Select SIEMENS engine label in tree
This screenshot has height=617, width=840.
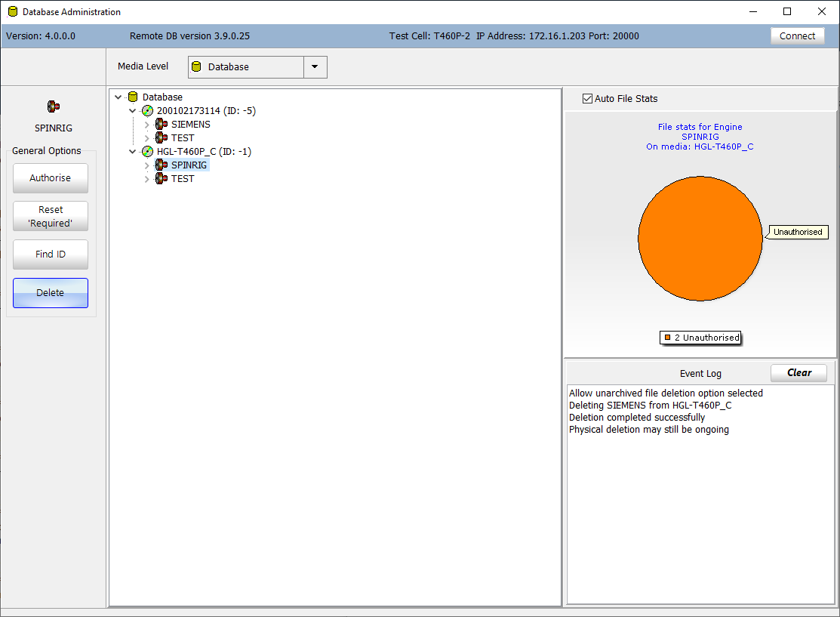tap(191, 125)
